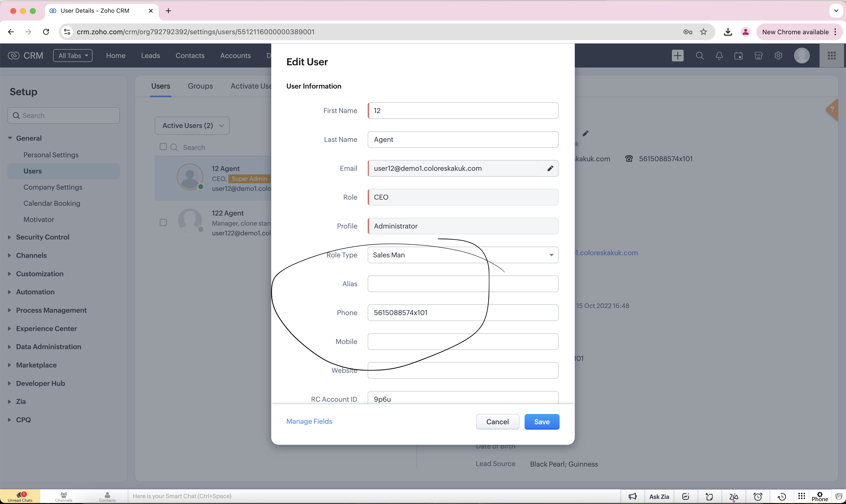
Task: Click the Setup search box
Action: 64,115
